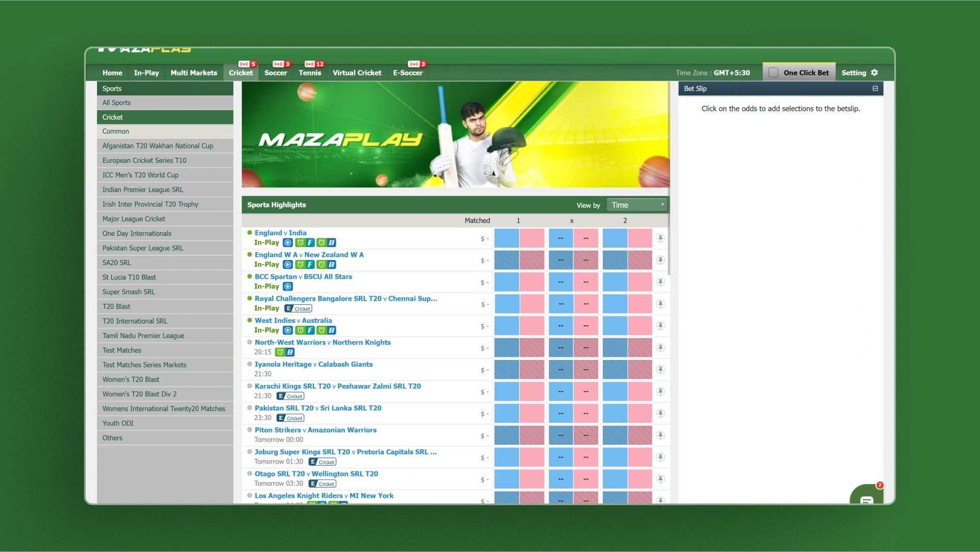Go to the Home tab
980x552 pixels.
click(x=112, y=73)
